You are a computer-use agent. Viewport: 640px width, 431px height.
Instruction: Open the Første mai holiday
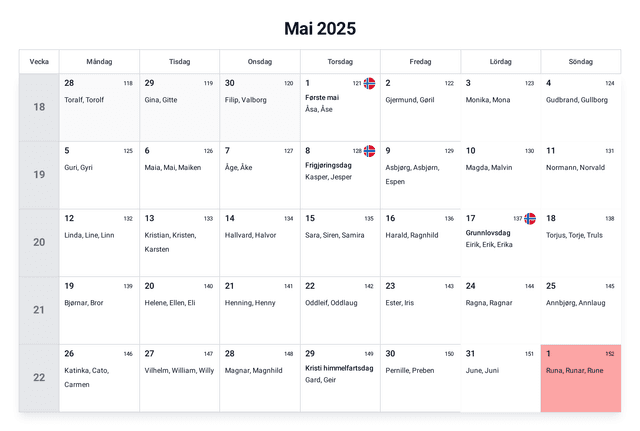coord(322,97)
